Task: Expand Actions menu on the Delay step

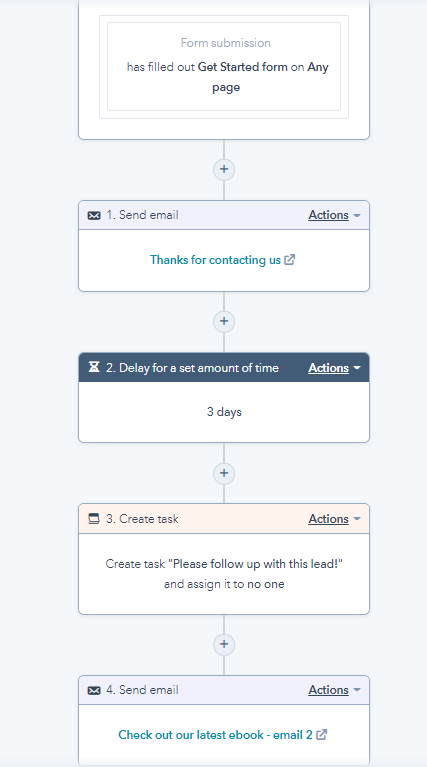Action: [x=334, y=368]
